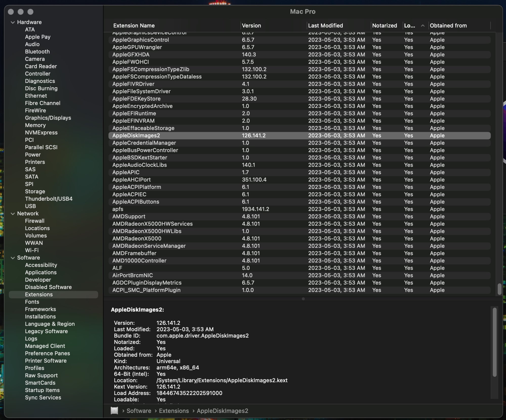Screen dimensions: 506x420
Task: Select Thunderbolt/USB4 in Hardware list
Action: pyautogui.click(x=49, y=199)
